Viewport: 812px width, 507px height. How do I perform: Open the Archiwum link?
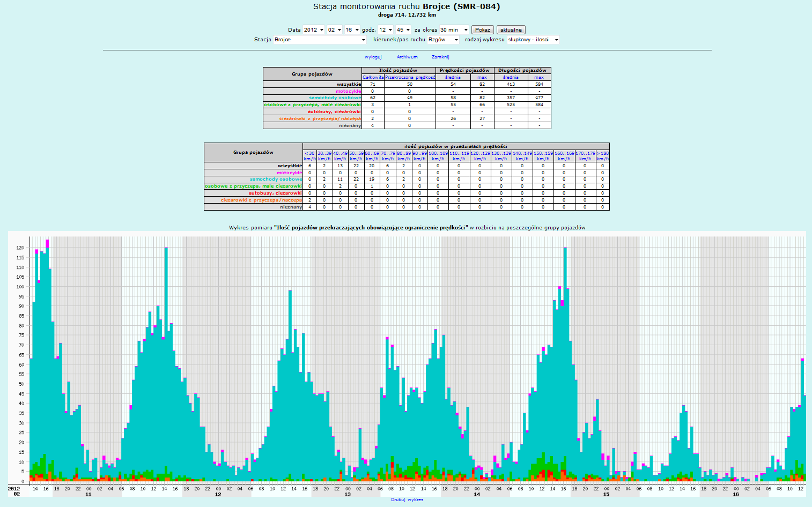(407, 57)
